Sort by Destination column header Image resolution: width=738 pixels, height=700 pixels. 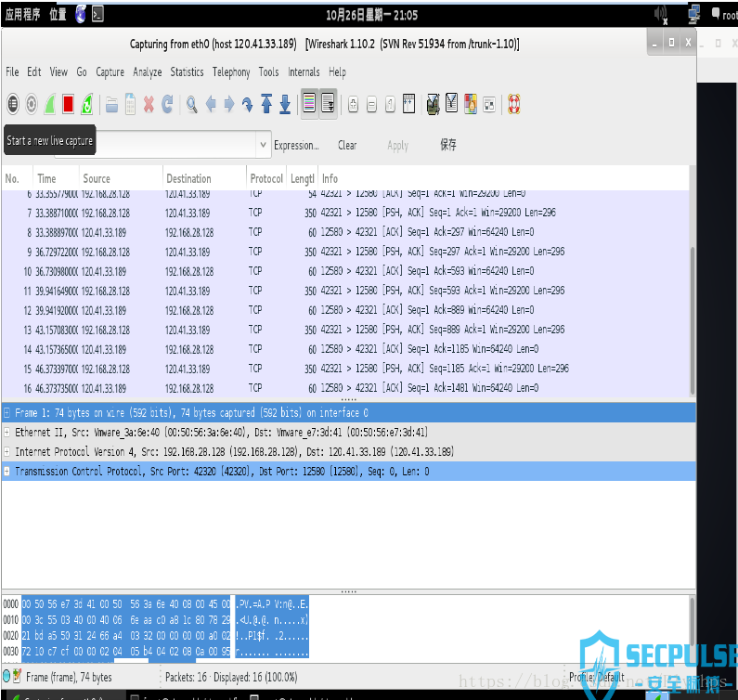point(204,178)
